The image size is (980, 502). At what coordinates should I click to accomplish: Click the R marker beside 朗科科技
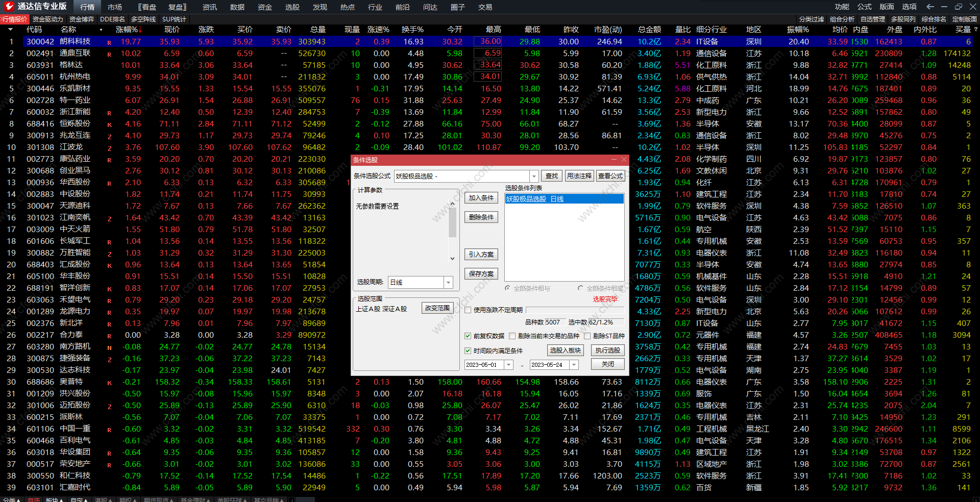pyautogui.click(x=109, y=42)
